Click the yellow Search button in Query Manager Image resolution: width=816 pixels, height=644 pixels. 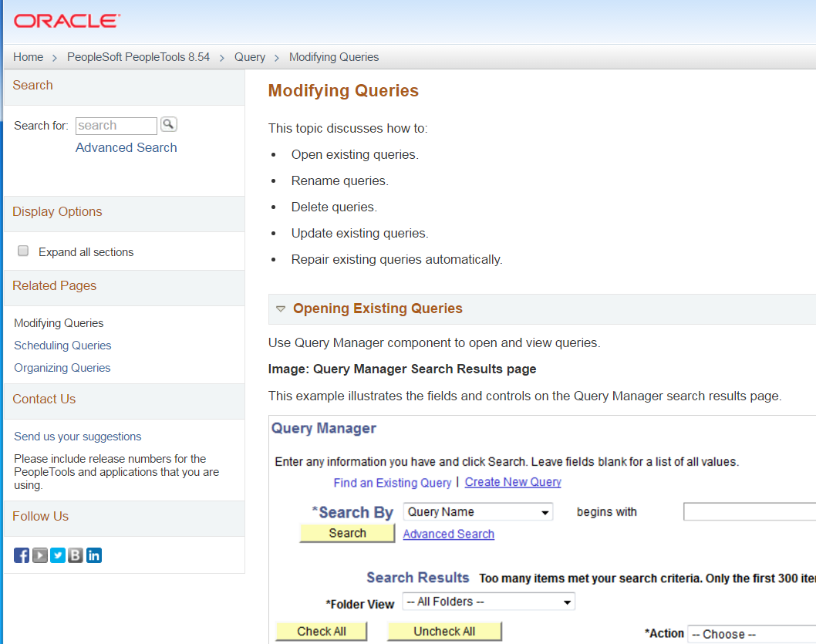coord(347,533)
